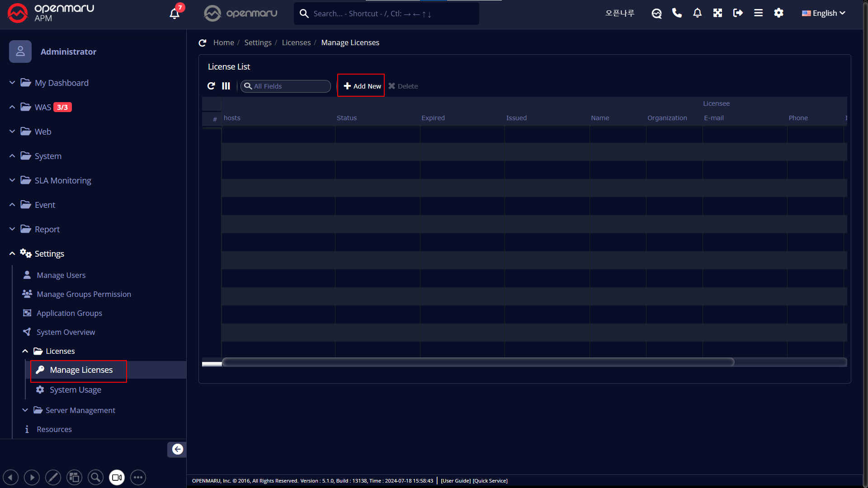Viewport: 868px width, 488px height.
Task: Open the User Guide link in footer
Action: point(456,481)
